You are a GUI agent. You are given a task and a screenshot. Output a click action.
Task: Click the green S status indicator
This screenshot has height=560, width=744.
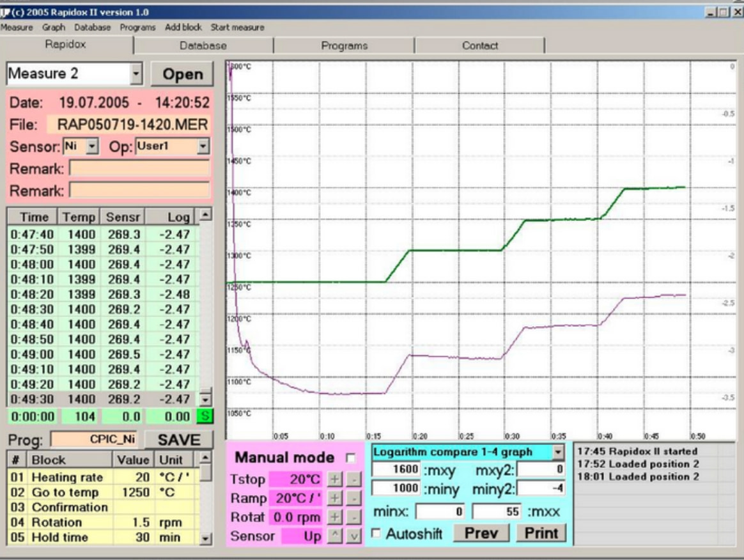205,417
